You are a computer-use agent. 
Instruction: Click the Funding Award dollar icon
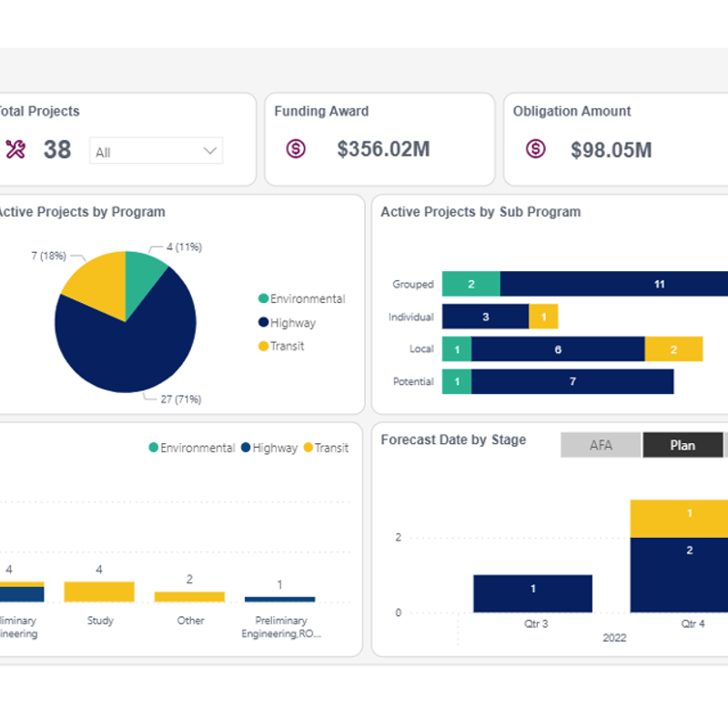point(296,148)
